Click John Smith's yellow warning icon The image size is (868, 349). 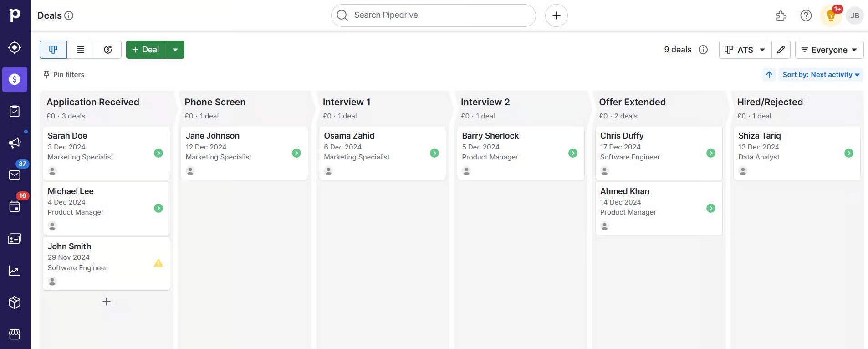(x=158, y=263)
